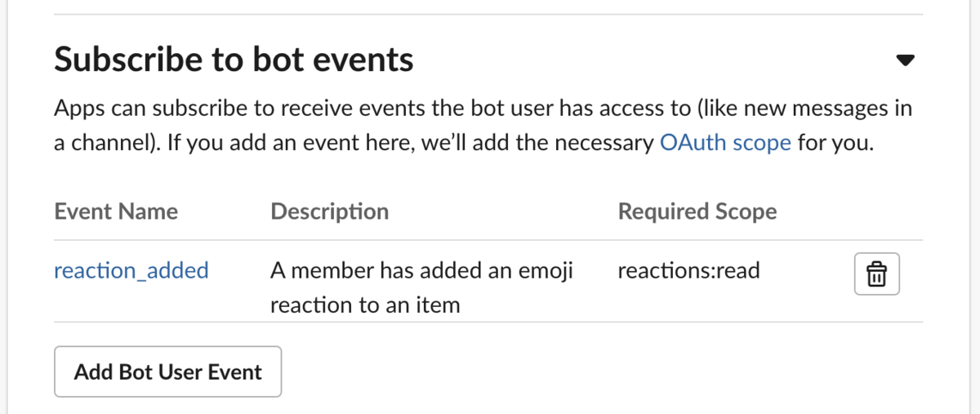Click the Add Bot User Event button

[167, 372]
